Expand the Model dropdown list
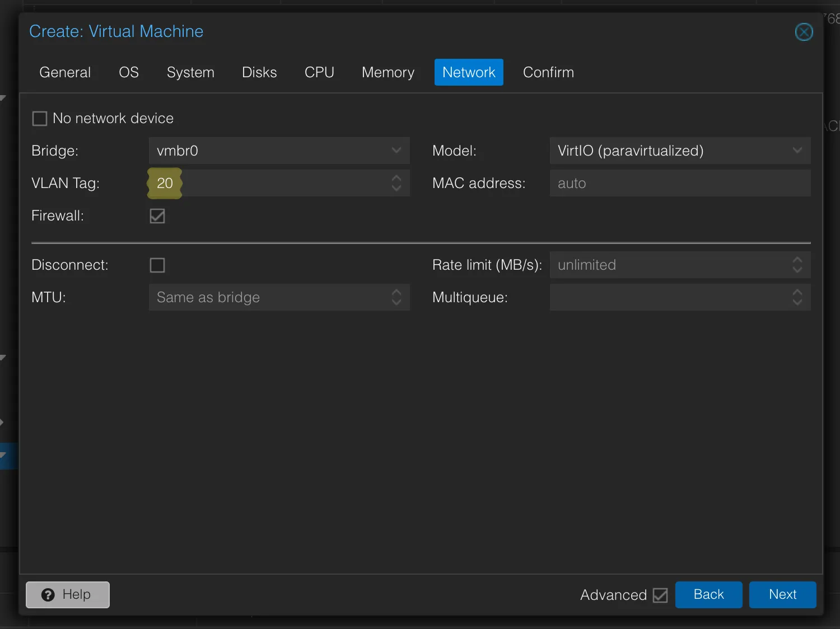Image resolution: width=840 pixels, height=629 pixels. point(797,151)
